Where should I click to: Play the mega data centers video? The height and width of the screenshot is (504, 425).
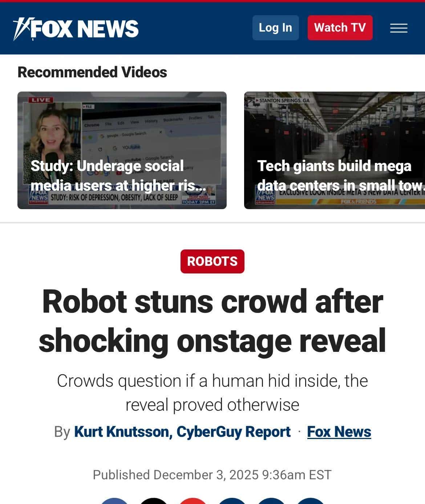pos(335,150)
